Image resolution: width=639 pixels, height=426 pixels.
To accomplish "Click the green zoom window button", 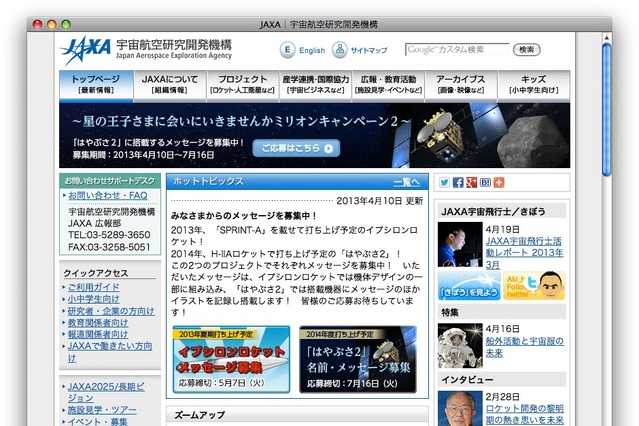I will [66, 24].
